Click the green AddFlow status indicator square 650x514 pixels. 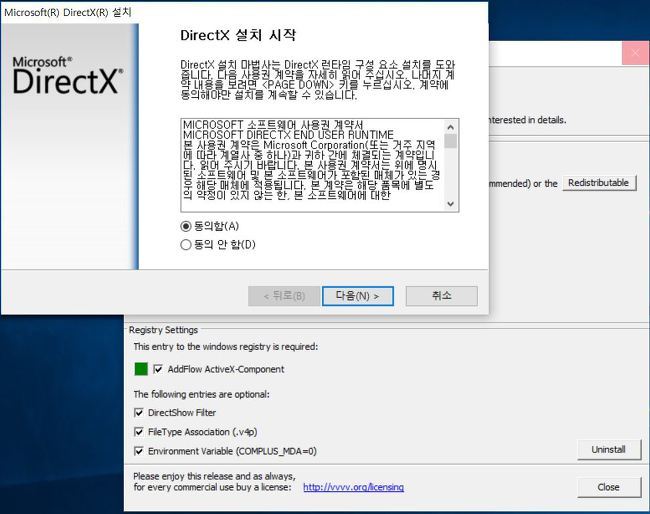[x=141, y=369]
